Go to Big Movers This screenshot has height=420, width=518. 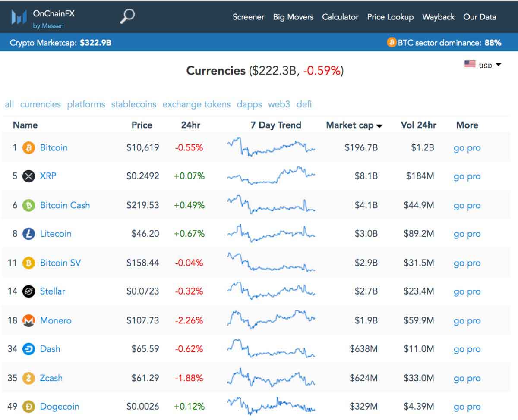293,17
